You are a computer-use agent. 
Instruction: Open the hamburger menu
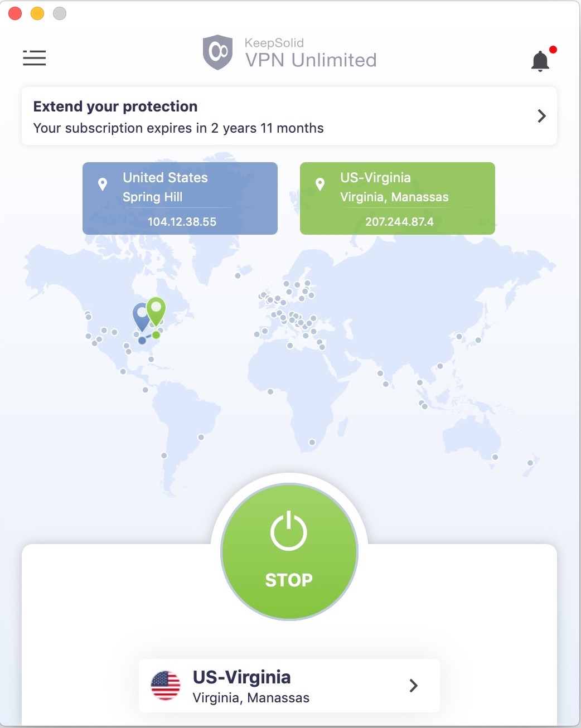[34, 57]
